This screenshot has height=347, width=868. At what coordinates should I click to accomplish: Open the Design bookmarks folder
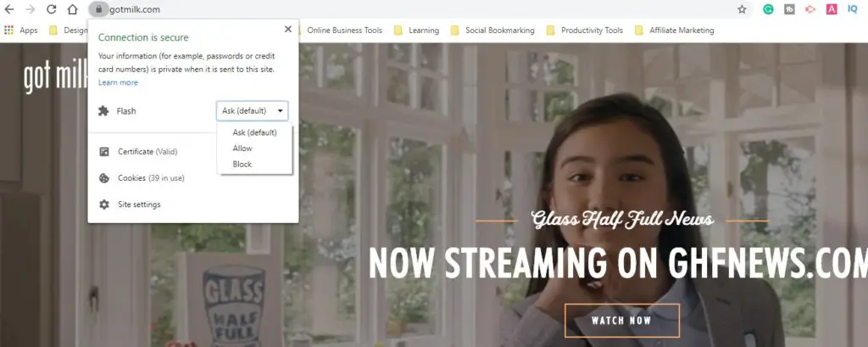click(68, 31)
